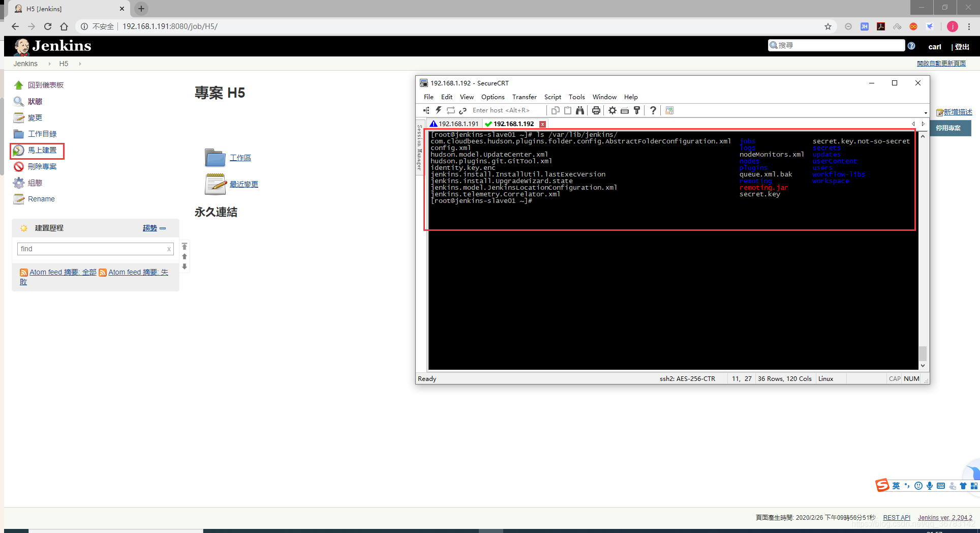
Task: Click the workspace folder icon
Action: tap(215, 158)
